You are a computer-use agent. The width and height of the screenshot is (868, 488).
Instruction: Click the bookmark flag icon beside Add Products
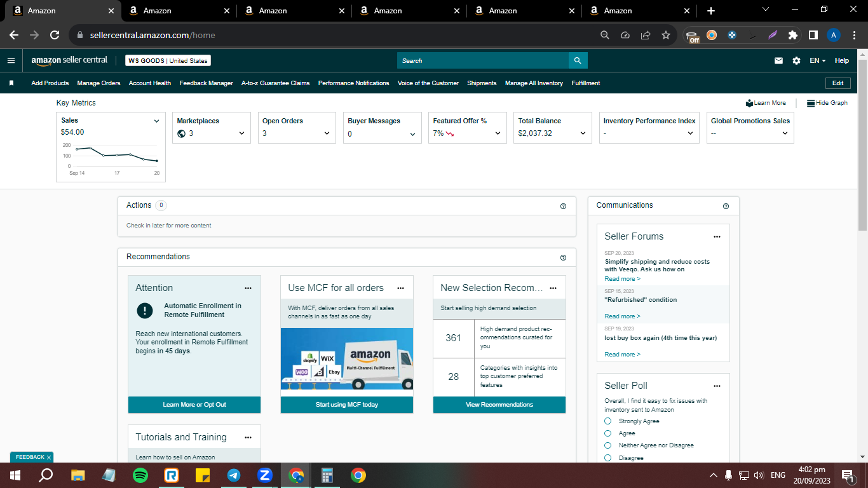[11, 83]
